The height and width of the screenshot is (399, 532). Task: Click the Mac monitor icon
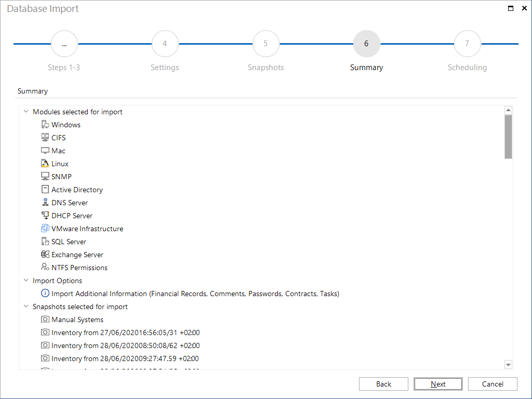45,150
